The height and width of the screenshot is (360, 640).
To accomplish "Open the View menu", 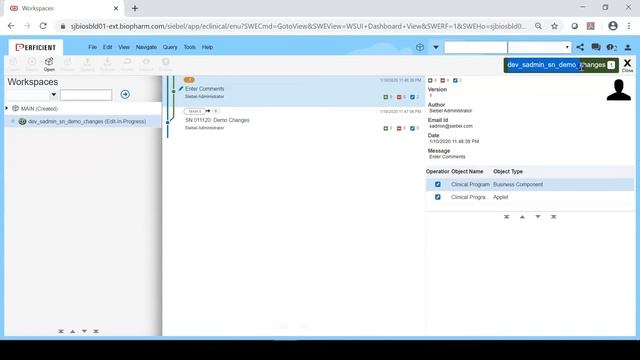I will click(x=124, y=47).
